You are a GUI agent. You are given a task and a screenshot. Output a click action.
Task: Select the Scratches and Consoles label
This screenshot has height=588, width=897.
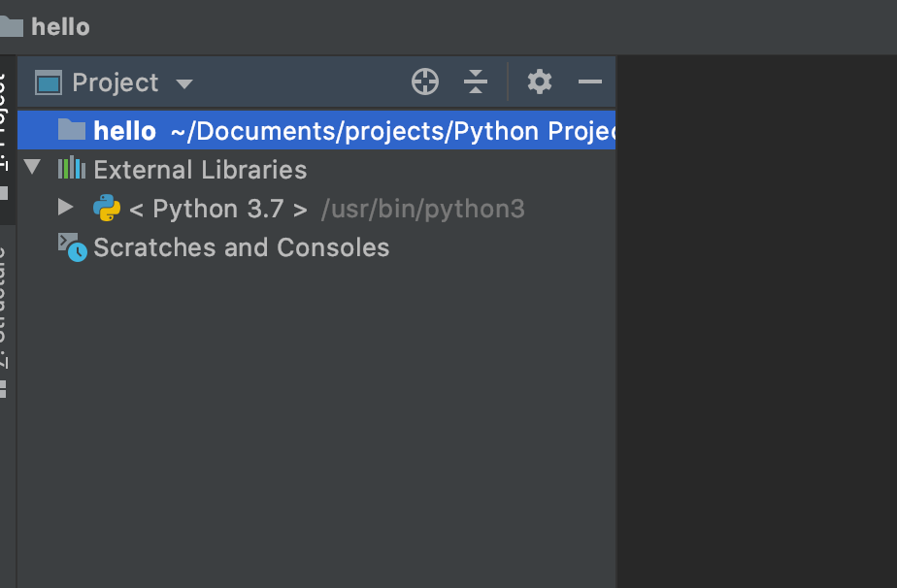[241, 247]
